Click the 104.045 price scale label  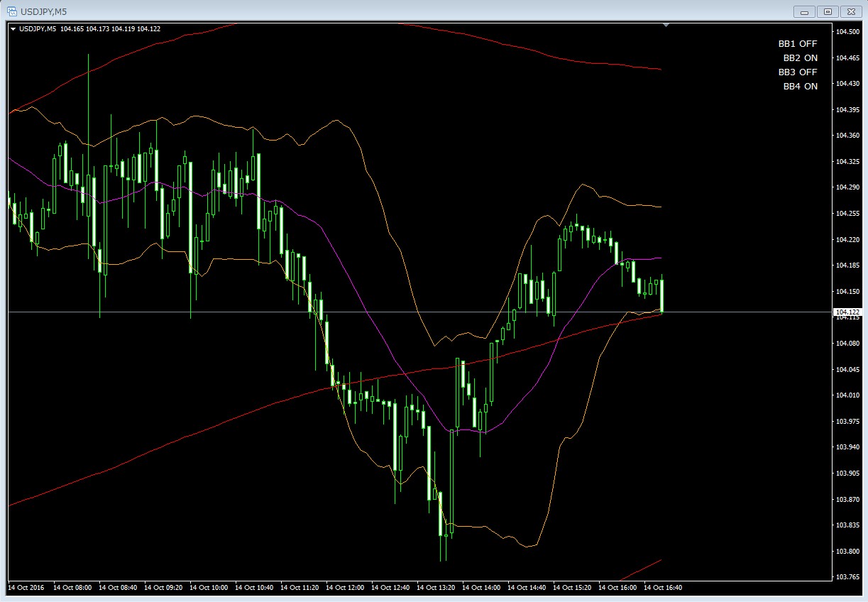pyautogui.click(x=847, y=370)
